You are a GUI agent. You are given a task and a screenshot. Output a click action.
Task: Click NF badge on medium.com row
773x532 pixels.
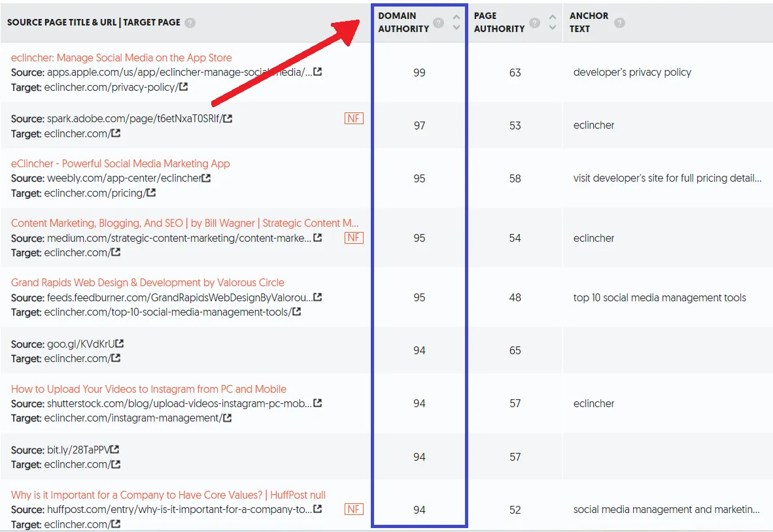point(354,237)
